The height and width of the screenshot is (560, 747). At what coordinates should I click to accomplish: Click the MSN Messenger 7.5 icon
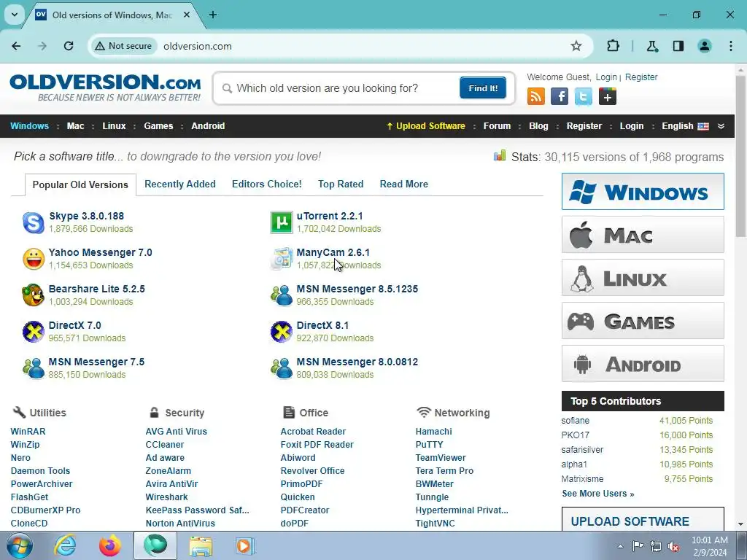tap(34, 368)
